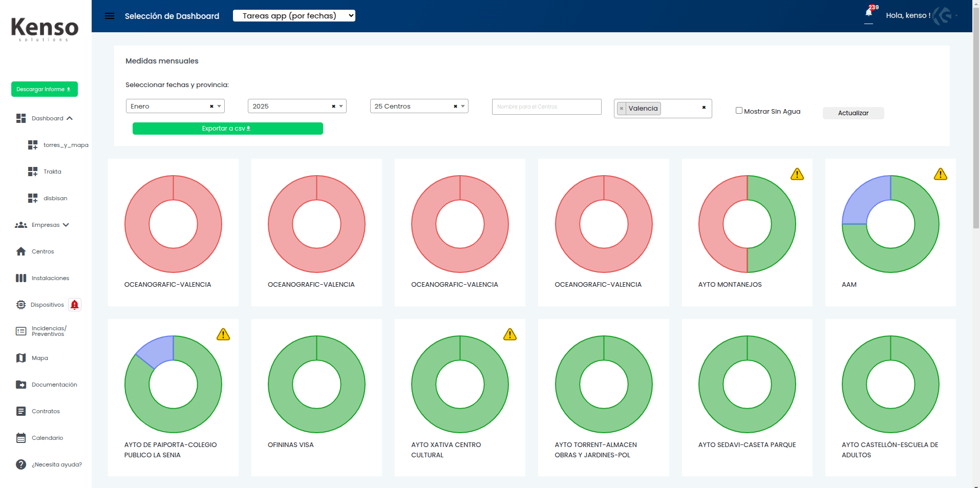The image size is (980, 488).
Task: Open Incidencias/Preventivos link
Action: [49, 331]
